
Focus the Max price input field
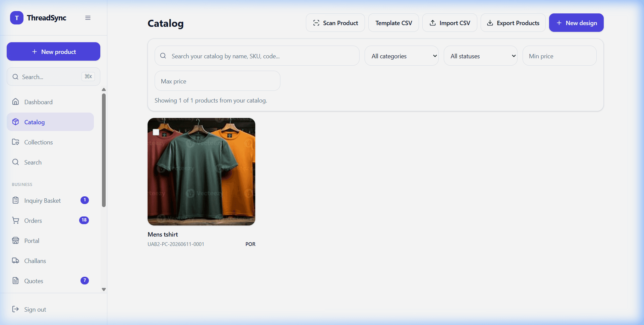pos(217,81)
